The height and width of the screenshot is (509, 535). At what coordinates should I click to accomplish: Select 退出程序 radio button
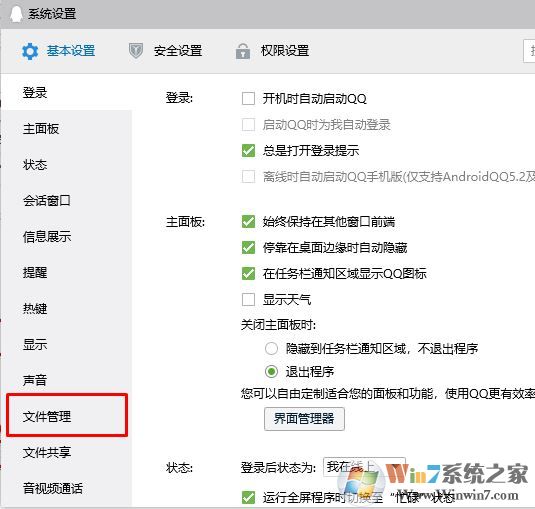[x=271, y=372]
